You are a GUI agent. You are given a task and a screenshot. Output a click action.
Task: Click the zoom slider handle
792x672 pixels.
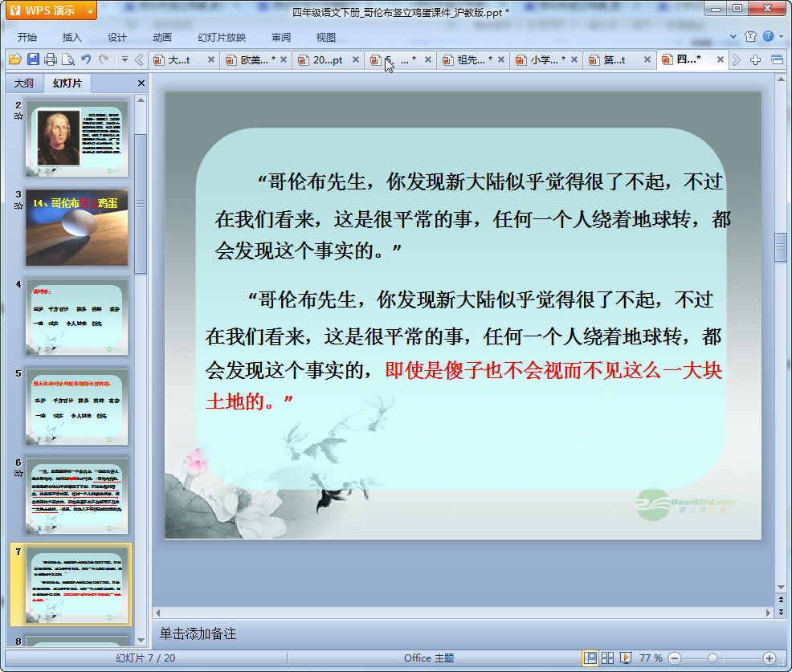click(712, 658)
